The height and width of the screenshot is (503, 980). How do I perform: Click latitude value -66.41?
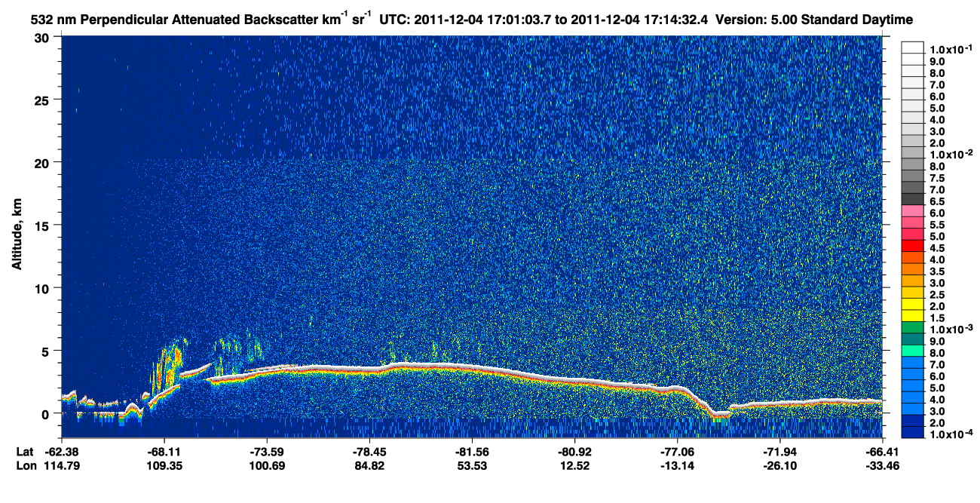click(x=883, y=451)
